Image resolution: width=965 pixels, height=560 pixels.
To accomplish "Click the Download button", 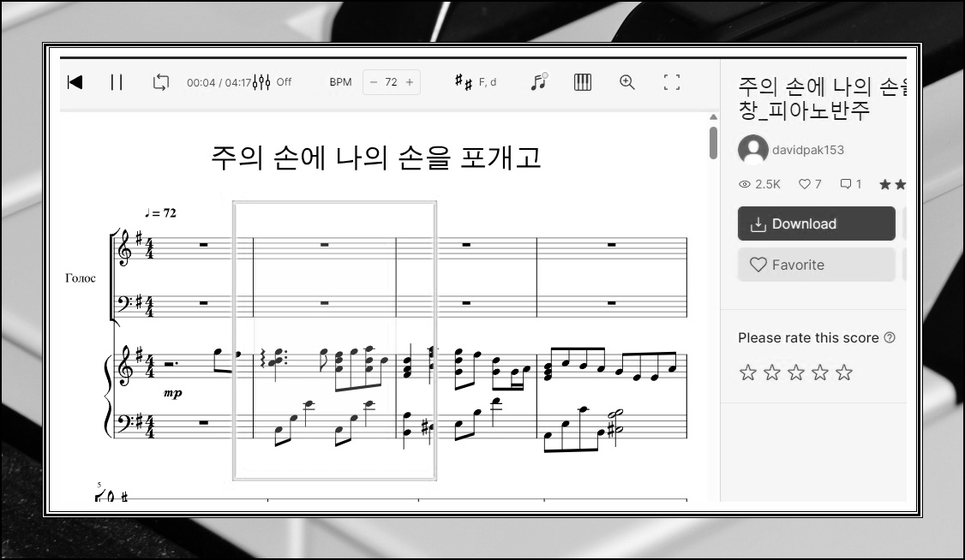I will click(816, 223).
